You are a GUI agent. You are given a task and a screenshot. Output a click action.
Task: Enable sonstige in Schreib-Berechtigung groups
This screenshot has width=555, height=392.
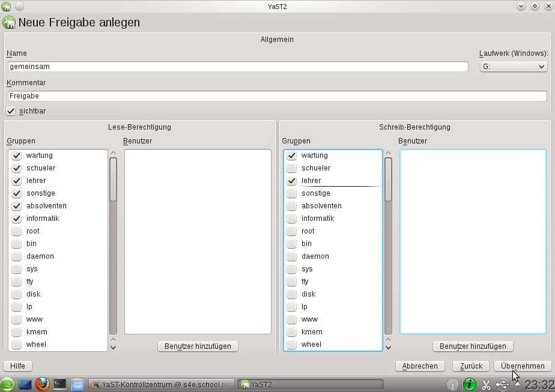click(x=291, y=193)
